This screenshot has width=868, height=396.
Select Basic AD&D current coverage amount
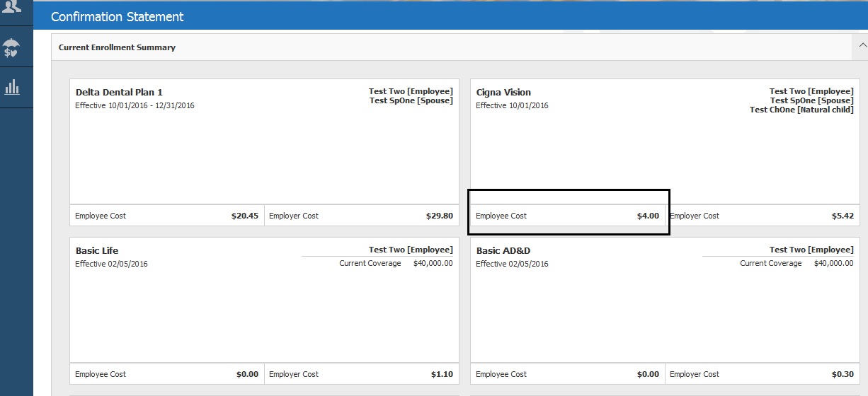[x=833, y=263]
